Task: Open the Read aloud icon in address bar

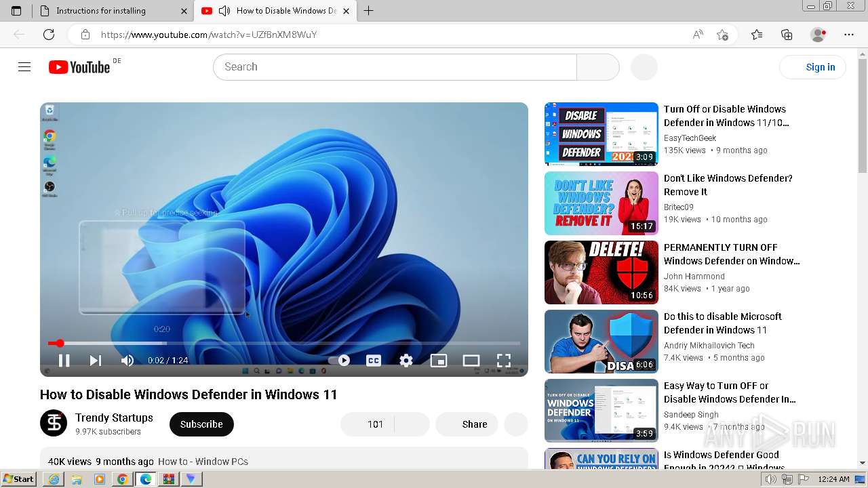Action: pyautogui.click(x=698, y=35)
